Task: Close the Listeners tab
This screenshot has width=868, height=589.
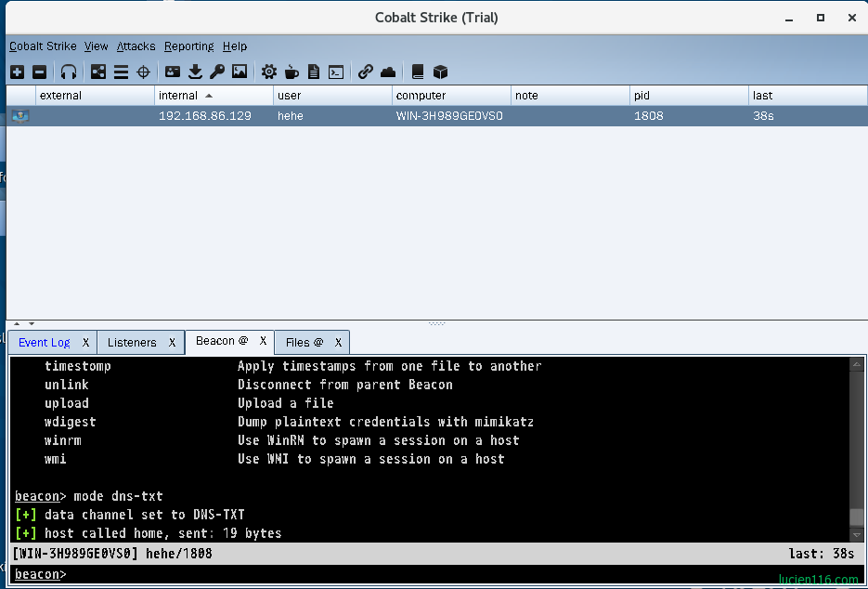Action: [x=172, y=343]
